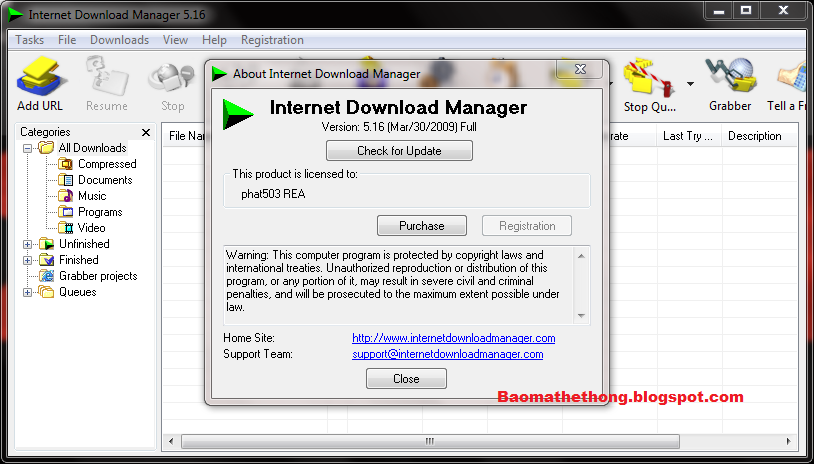The width and height of the screenshot is (814, 464).
Task: Open the View menu
Action: pyautogui.click(x=175, y=40)
